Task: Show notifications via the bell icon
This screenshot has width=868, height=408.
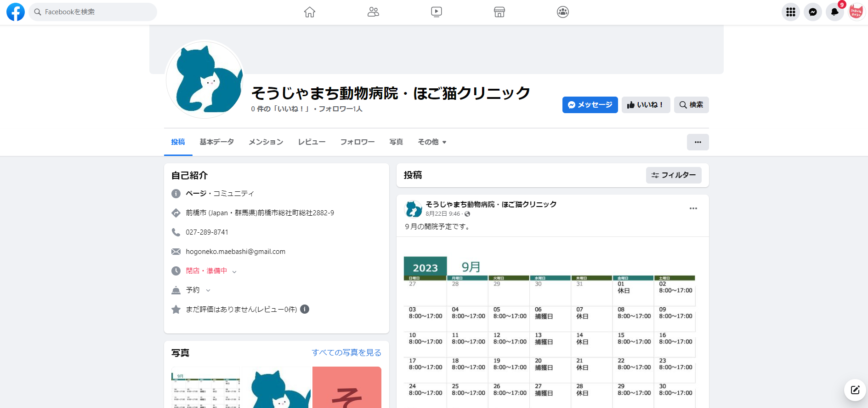Action: (x=834, y=12)
